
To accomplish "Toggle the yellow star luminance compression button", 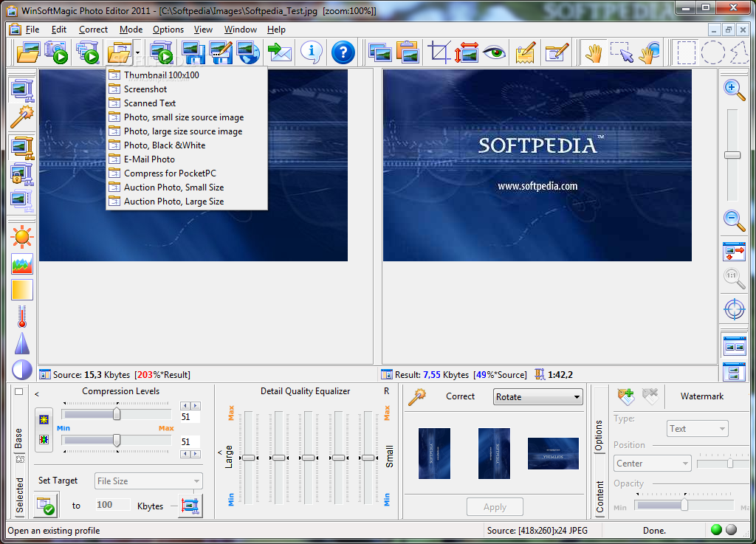I will tap(44, 419).
